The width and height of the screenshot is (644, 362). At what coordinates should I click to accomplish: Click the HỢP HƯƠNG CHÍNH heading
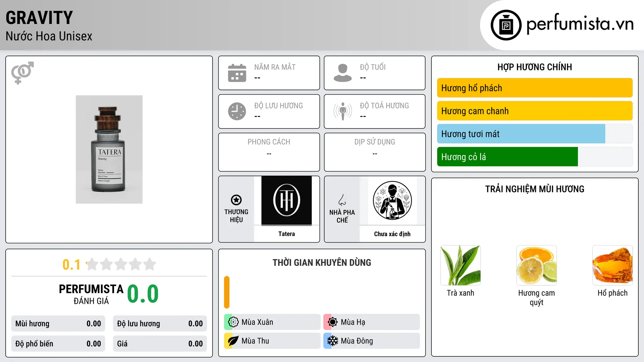tap(535, 67)
